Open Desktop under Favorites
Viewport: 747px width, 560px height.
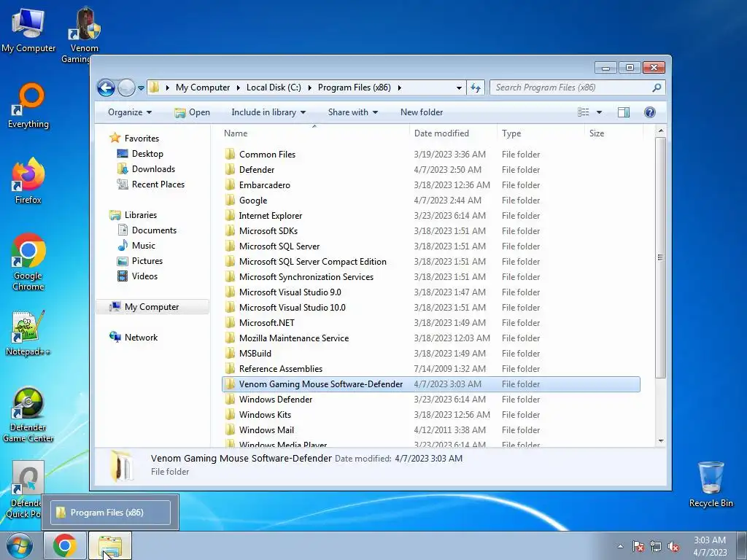[x=147, y=154]
